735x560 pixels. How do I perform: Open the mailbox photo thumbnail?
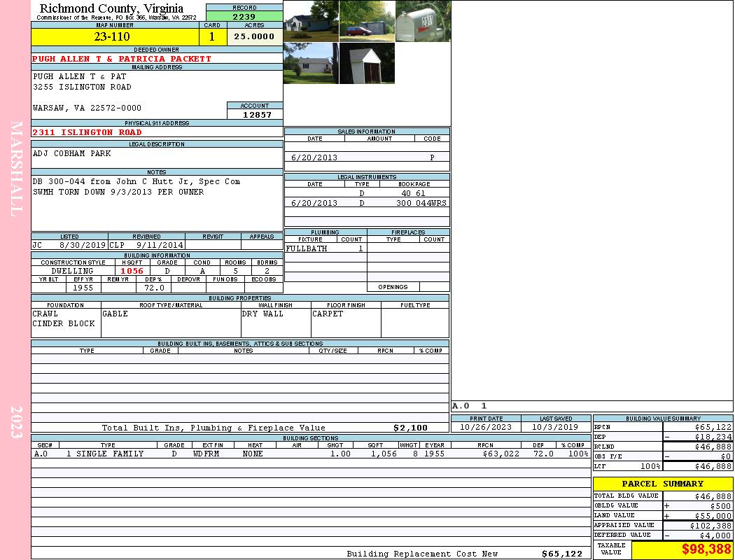pyautogui.click(x=423, y=22)
